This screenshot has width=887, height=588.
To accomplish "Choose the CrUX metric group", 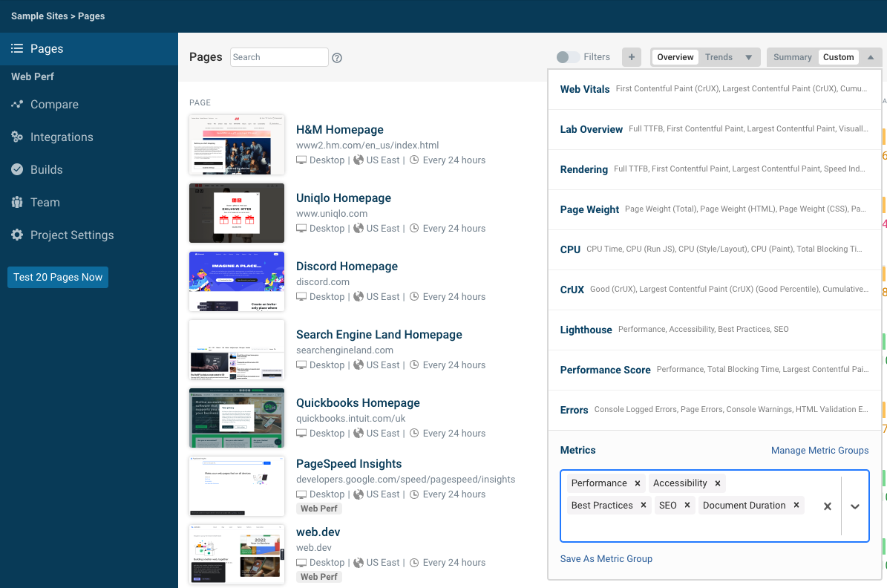I will point(715,290).
